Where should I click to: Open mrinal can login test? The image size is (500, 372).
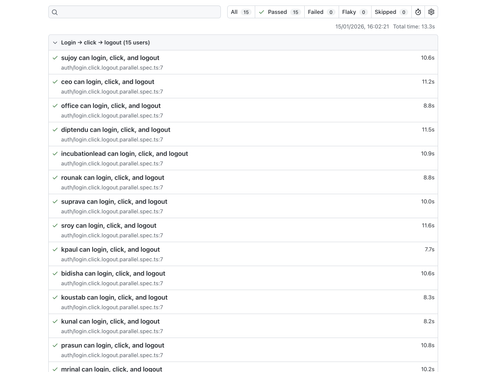coord(111,369)
